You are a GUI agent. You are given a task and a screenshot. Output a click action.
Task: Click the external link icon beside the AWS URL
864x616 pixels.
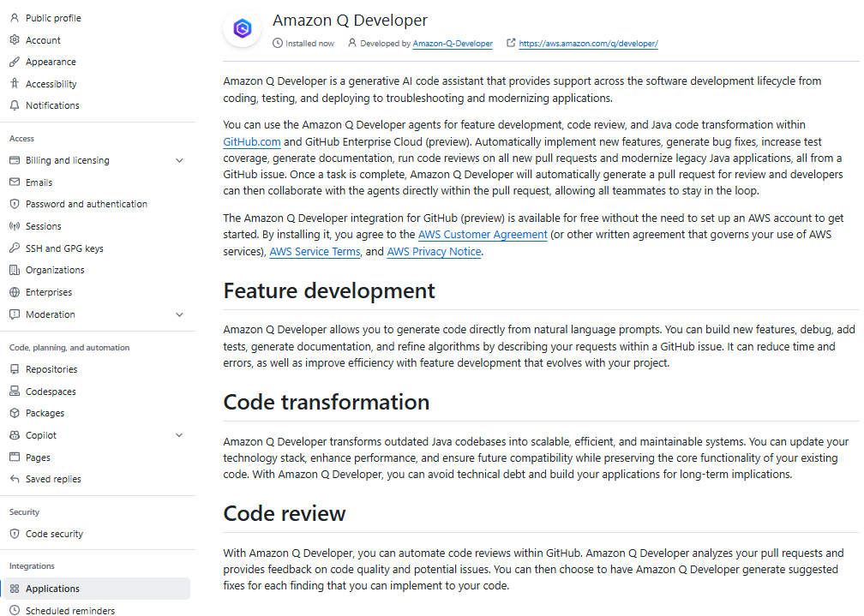point(511,43)
